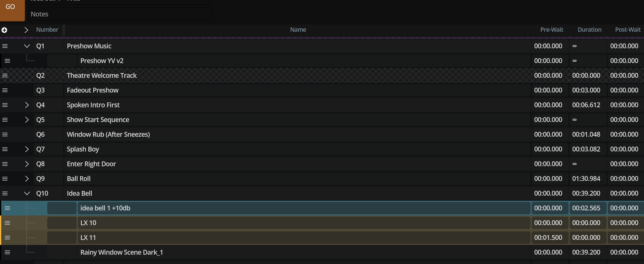Image resolution: width=644 pixels, height=264 pixels.
Task: Click the drag handle for Q1 Preshow Music
Action: point(5,46)
